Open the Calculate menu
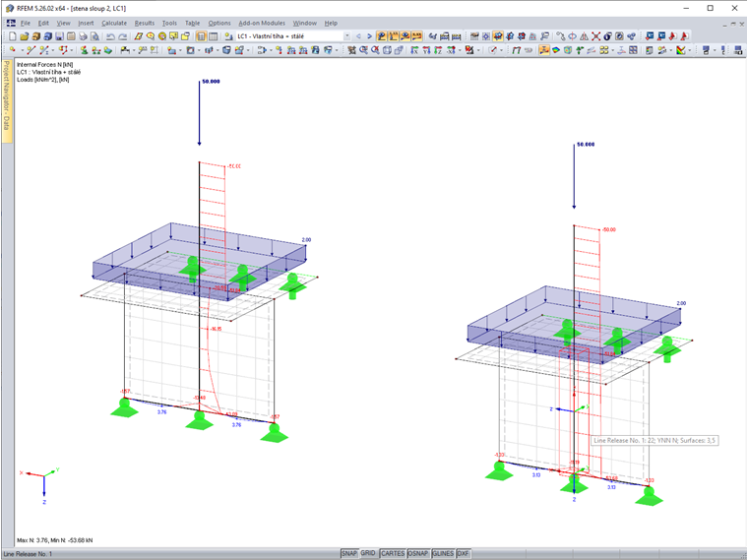The image size is (748, 560). (114, 23)
